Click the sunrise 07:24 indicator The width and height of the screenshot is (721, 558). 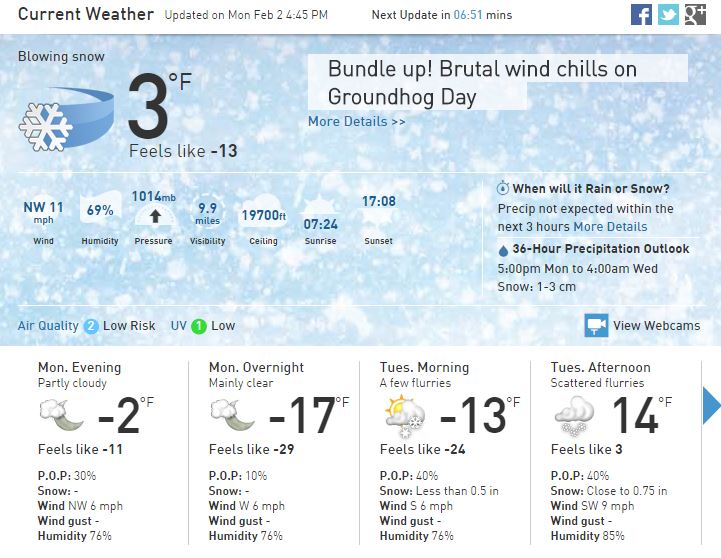pyautogui.click(x=320, y=224)
